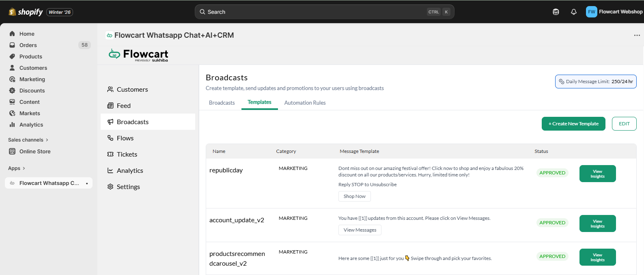644x275 pixels.
Task: Click the Flowcart Webshop store name
Action: point(621,12)
